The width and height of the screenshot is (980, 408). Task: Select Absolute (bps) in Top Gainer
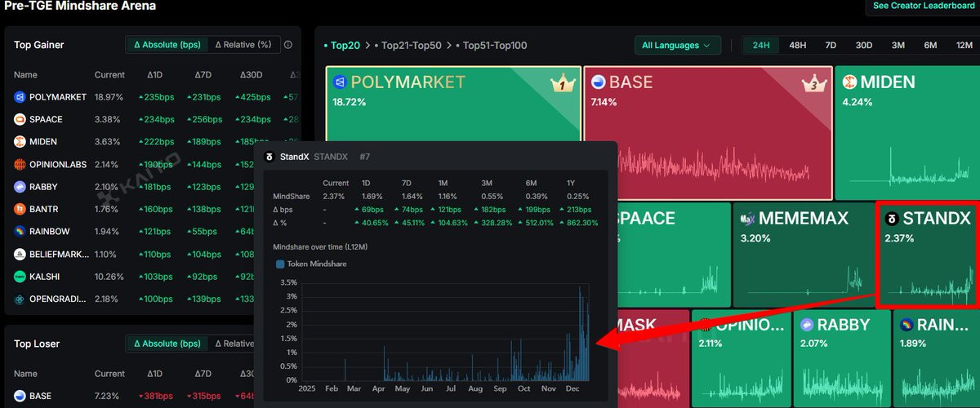(x=167, y=45)
